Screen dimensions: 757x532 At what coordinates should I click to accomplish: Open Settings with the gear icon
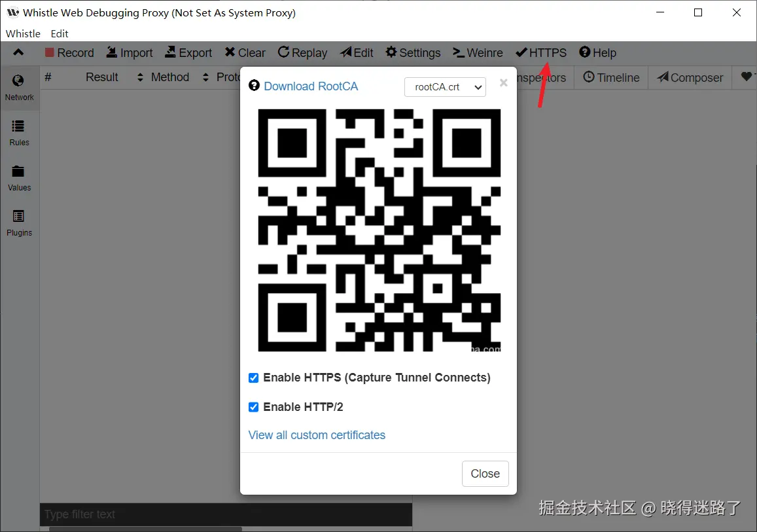coord(414,52)
